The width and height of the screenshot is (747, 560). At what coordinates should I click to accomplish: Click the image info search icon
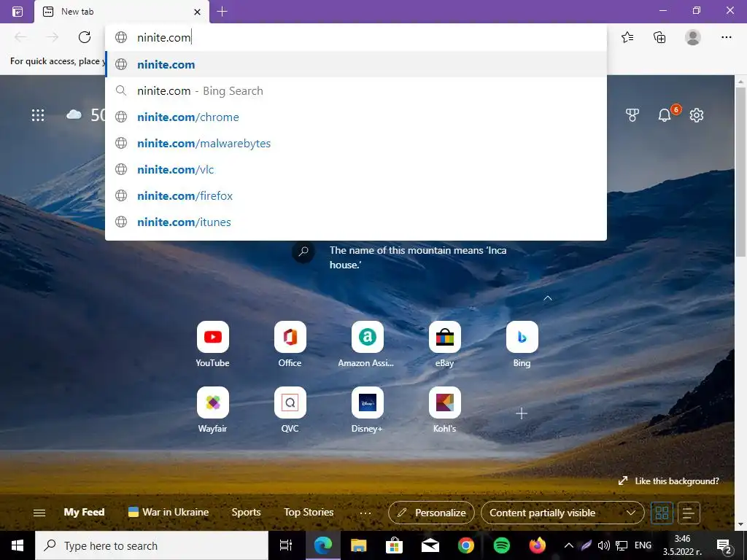[x=303, y=252]
